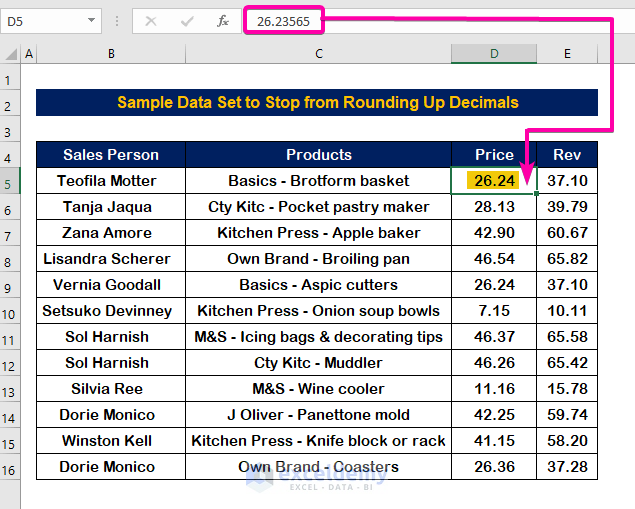Select column D header
635x509 pixels.
pos(494,54)
